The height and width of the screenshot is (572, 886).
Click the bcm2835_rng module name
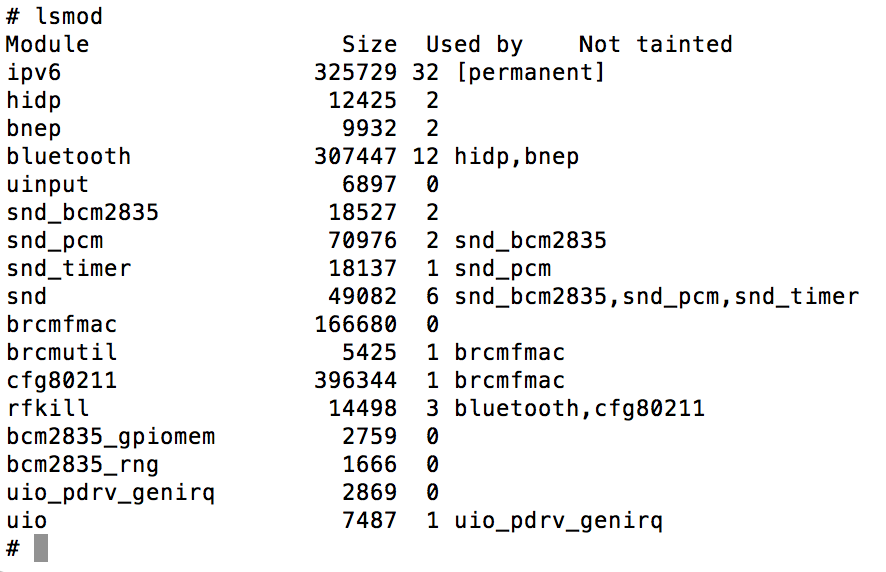(82, 465)
